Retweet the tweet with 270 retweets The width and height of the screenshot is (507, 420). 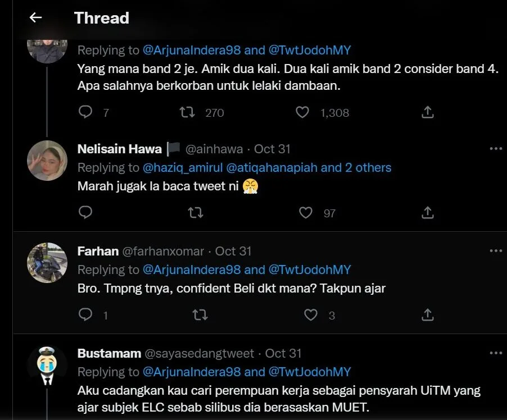[x=187, y=112]
